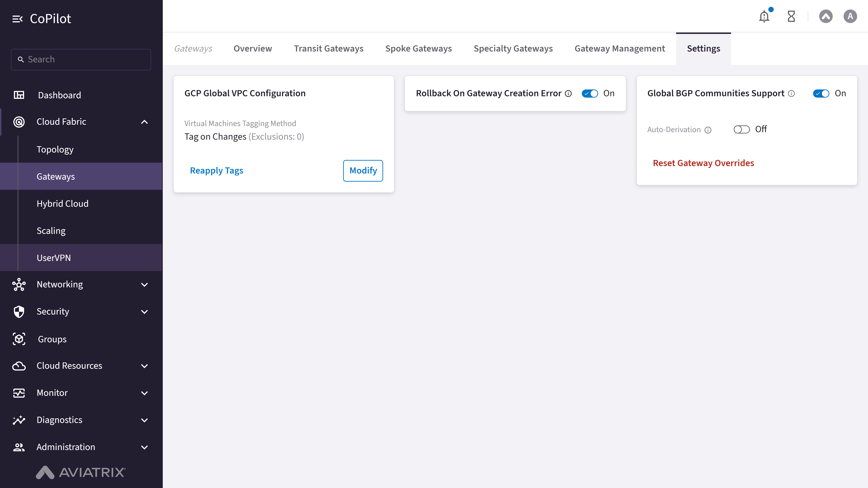Show info for Rollback On Gateway Creation Error

[x=568, y=94]
